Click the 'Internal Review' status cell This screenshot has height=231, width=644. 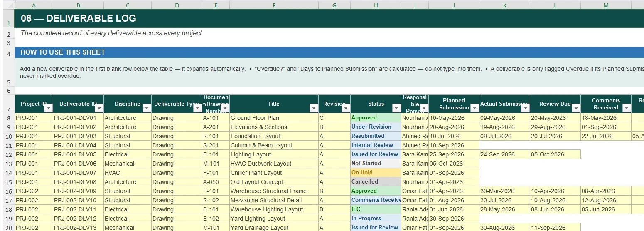pyautogui.click(x=376, y=145)
